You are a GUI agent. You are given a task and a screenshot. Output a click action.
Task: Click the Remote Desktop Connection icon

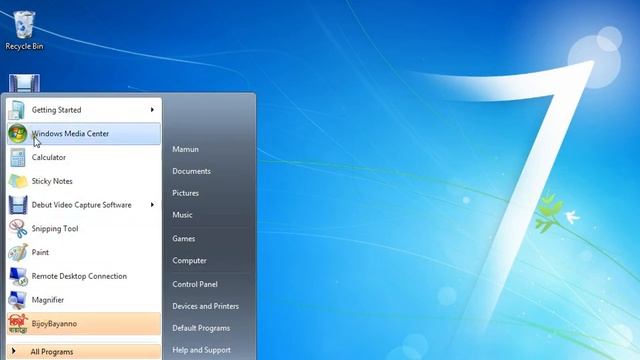tap(18, 276)
